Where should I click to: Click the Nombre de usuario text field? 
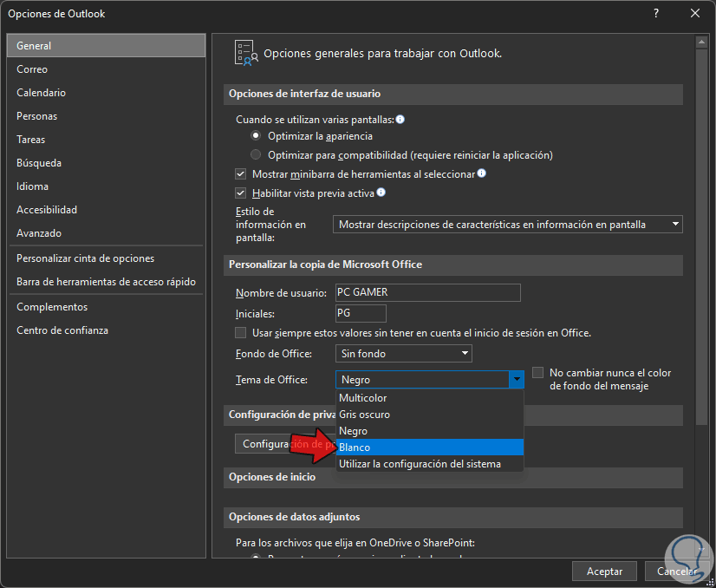(x=427, y=293)
